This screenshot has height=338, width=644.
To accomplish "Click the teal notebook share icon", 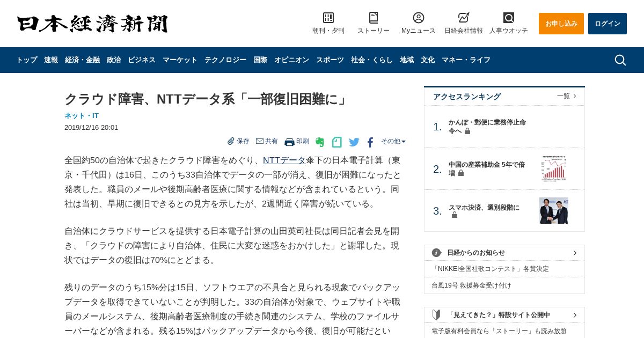I will 336,142.
